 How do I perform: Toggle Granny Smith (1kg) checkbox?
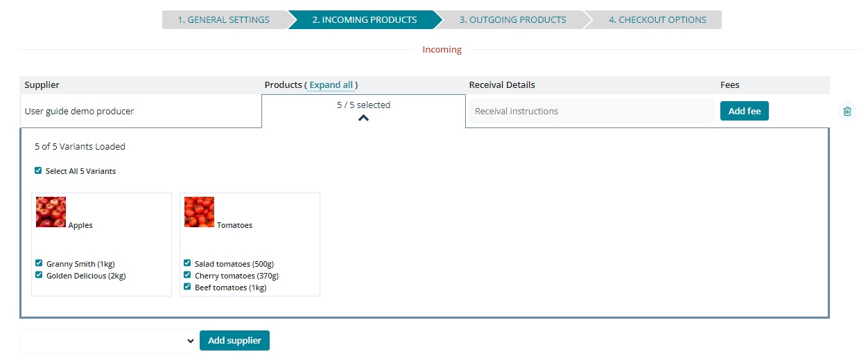[39, 263]
